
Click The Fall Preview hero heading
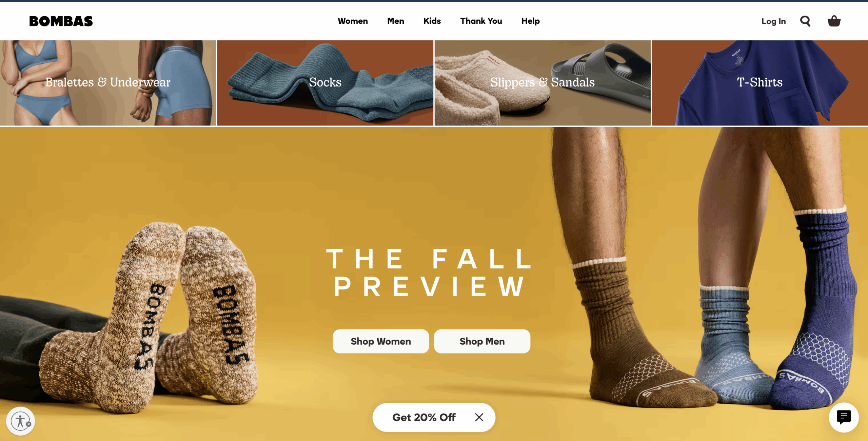pyautogui.click(x=430, y=273)
